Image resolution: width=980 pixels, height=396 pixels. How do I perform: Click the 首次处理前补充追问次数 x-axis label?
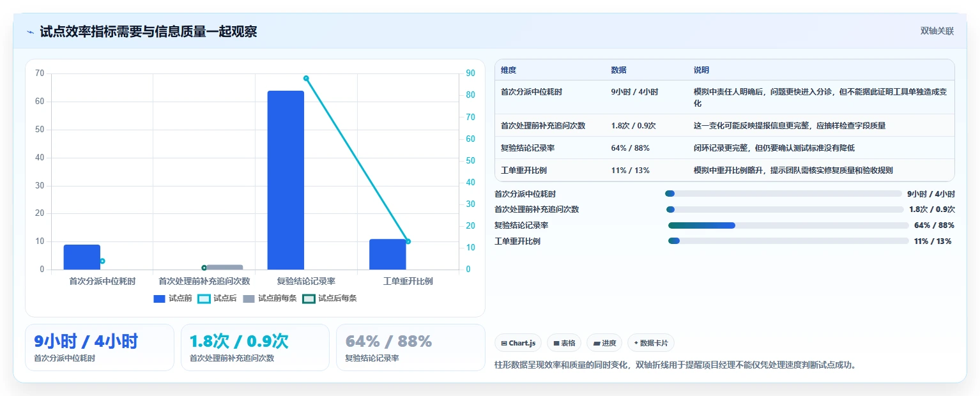pyautogui.click(x=204, y=281)
